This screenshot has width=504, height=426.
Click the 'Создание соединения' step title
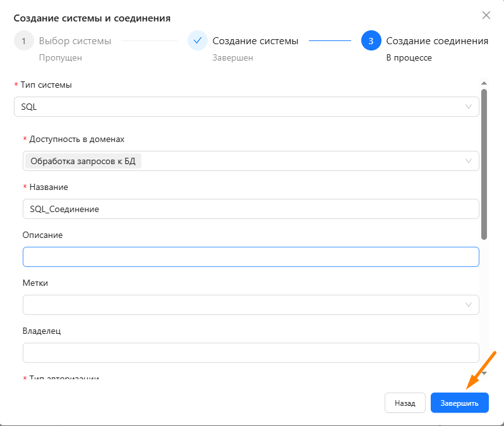437,41
